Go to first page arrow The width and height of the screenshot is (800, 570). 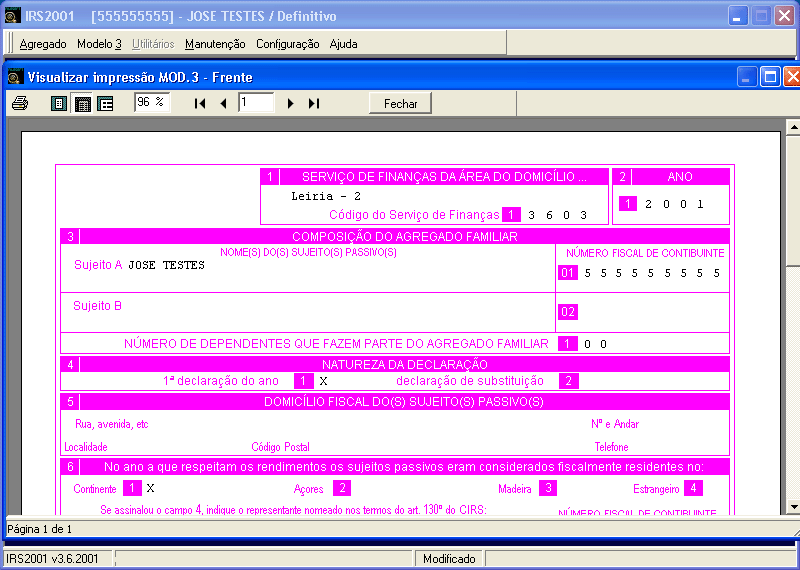coord(200,104)
